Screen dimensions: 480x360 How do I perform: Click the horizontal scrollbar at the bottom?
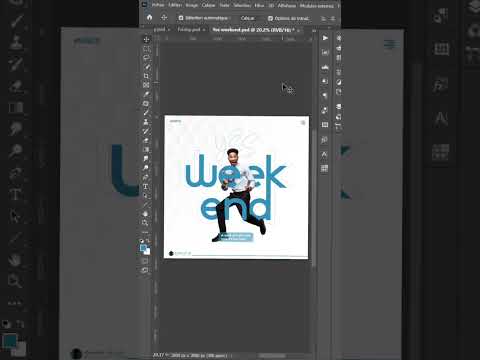[272, 356]
